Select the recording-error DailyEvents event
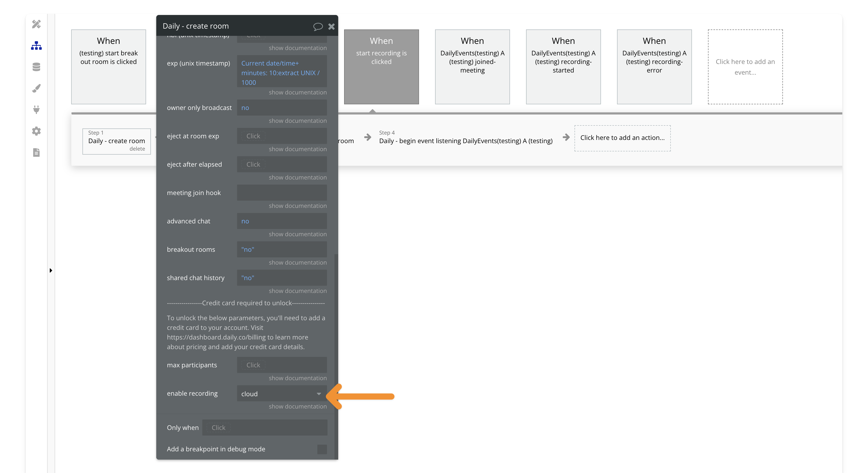The width and height of the screenshot is (868, 473). pos(654,67)
